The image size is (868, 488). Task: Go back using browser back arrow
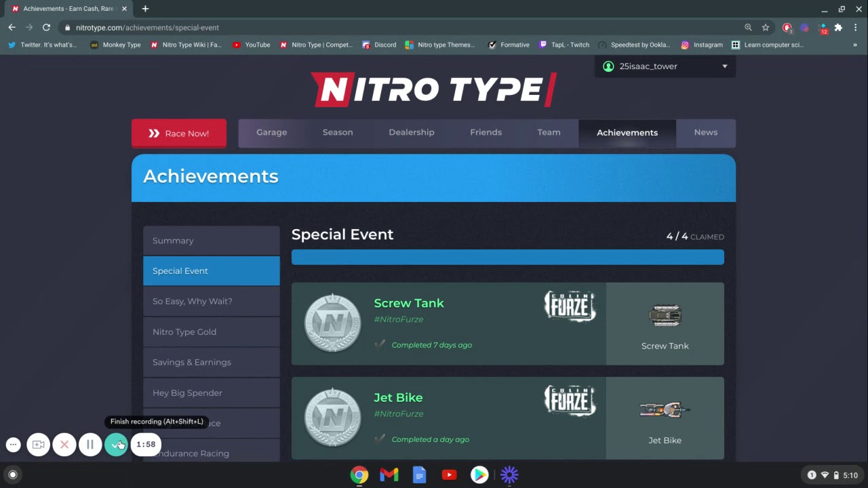(12, 27)
